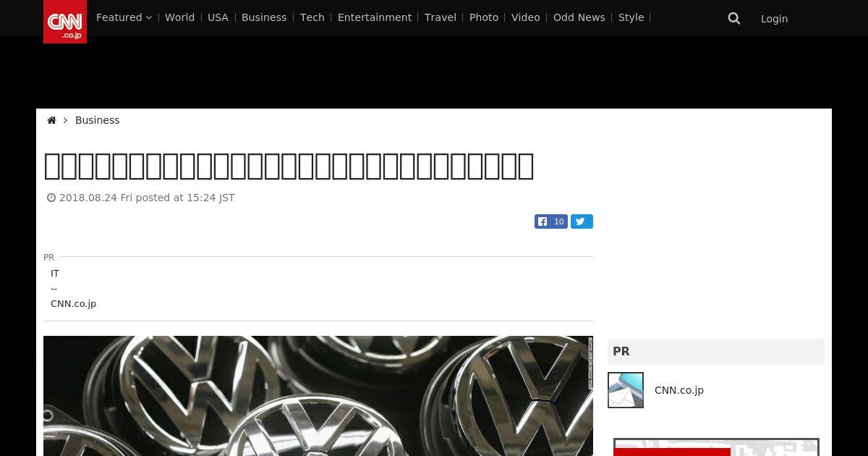This screenshot has height=456, width=868.
Task: Click the home breadcrumb icon
Action: tap(51, 120)
